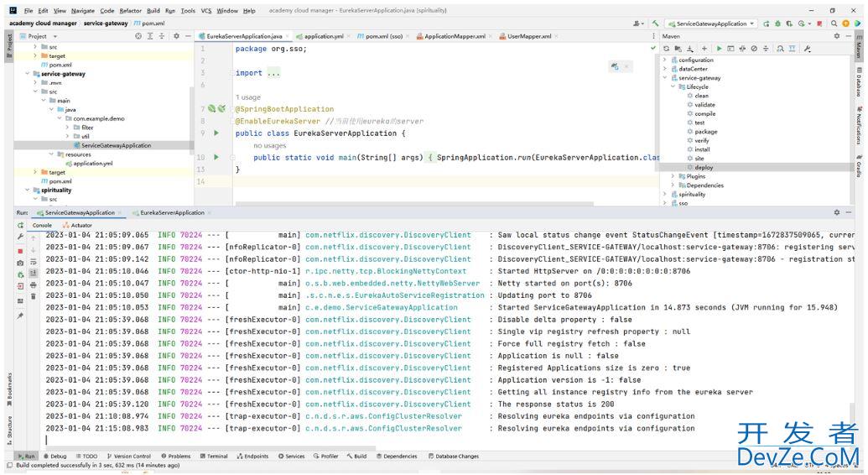Reload all Maven projects icon
Viewport: 868px width, 475px height.
pos(666,49)
